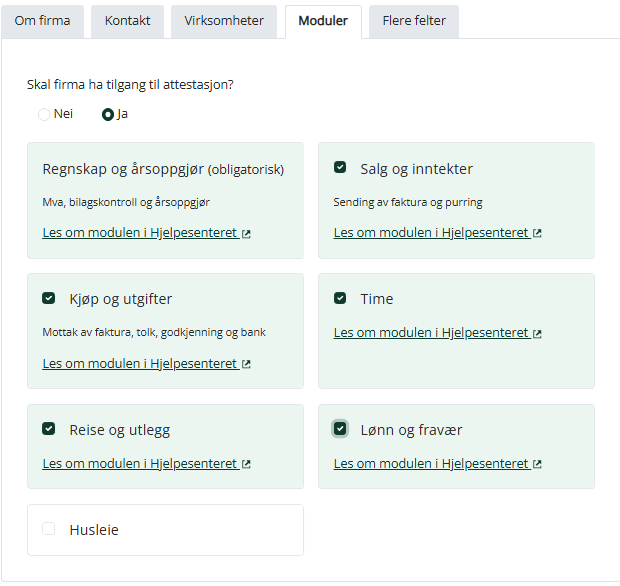Open Hjelpesenteret link for Reise og utlegg

point(147,464)
